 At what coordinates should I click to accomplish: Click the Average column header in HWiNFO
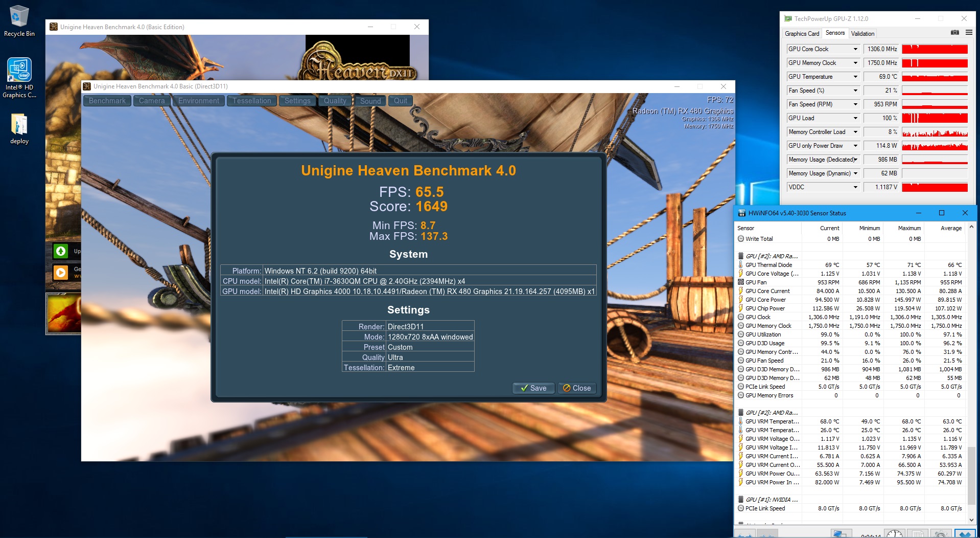coord(944,228)
